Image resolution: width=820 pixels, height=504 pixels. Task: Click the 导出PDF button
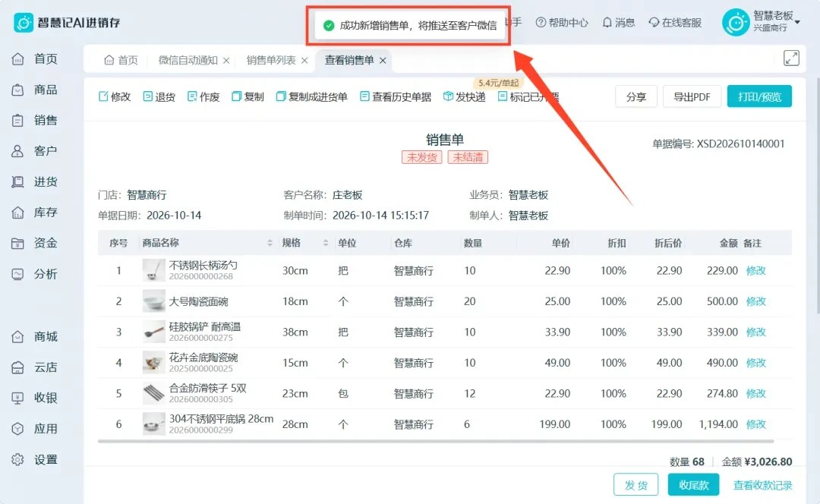pos(692,96)
